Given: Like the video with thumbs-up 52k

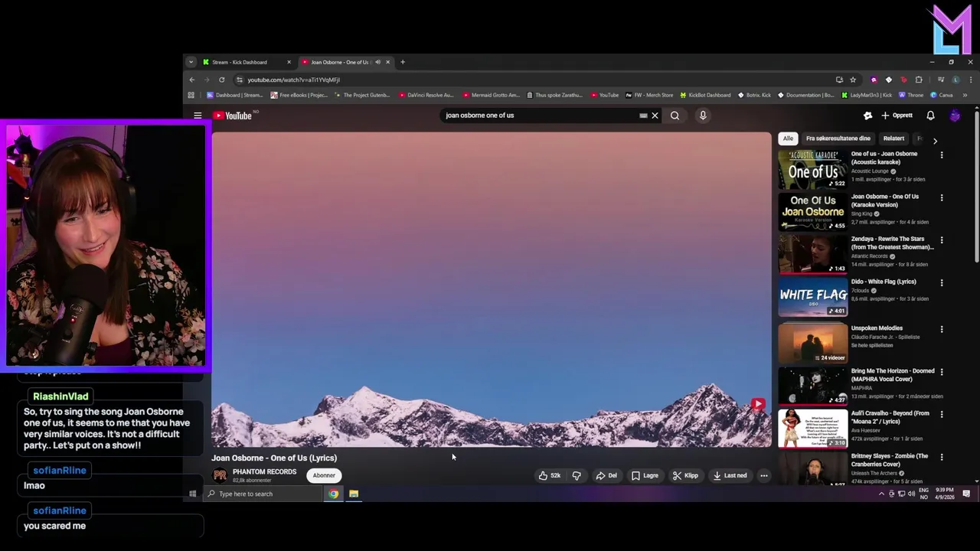Looking at the screenshot, I should (550, 475).
